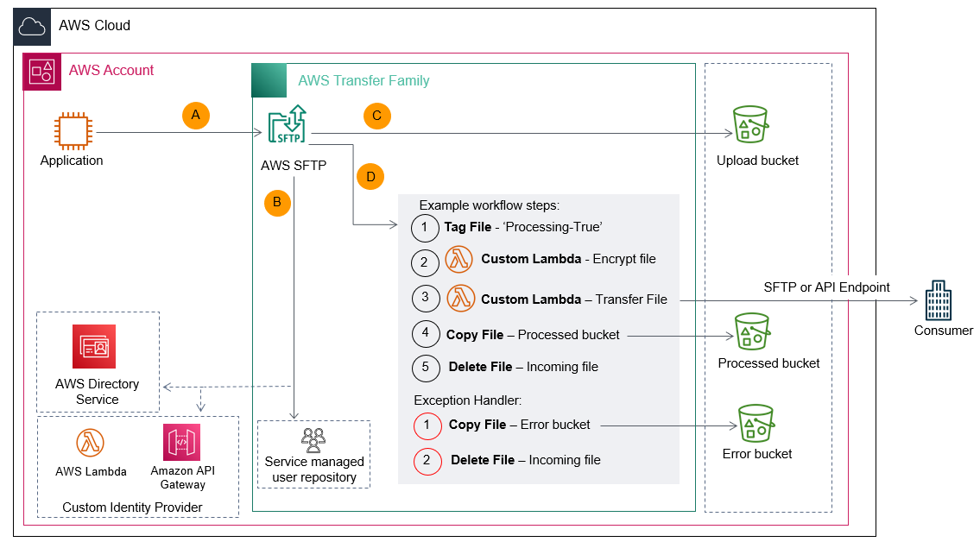
Task: Open the AWS Transfer Family header
Action: click(364, 80)
